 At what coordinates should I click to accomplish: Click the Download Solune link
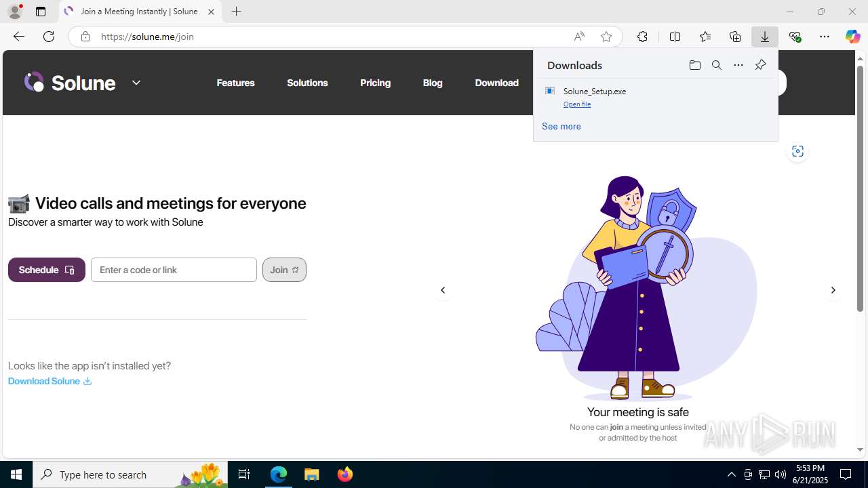[50, 381]
